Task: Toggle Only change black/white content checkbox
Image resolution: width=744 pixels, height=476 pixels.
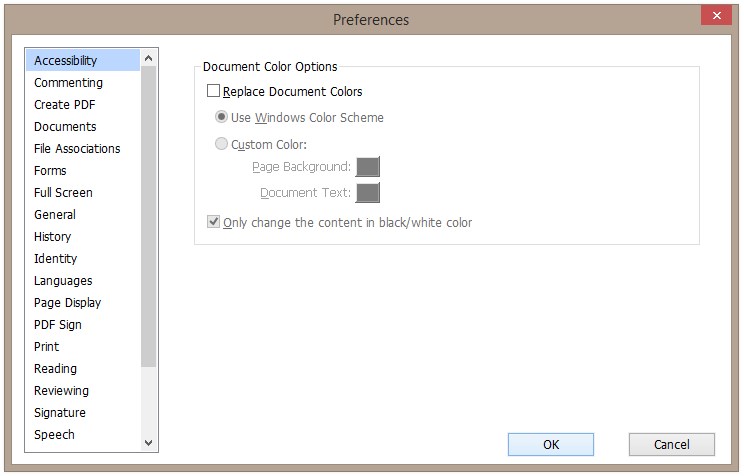Action: coord(214,222)
